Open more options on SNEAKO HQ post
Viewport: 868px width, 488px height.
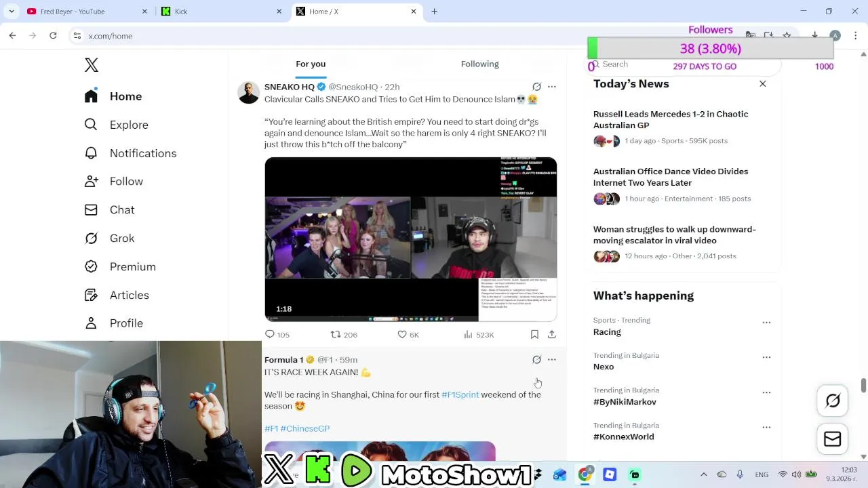point(552,87)
